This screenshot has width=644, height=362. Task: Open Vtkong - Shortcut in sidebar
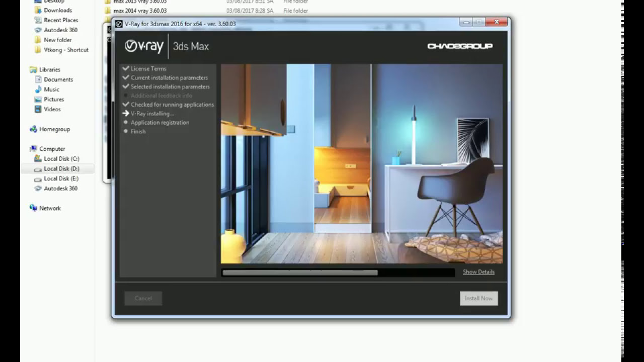pyautogui.click(x=66, y=50)
